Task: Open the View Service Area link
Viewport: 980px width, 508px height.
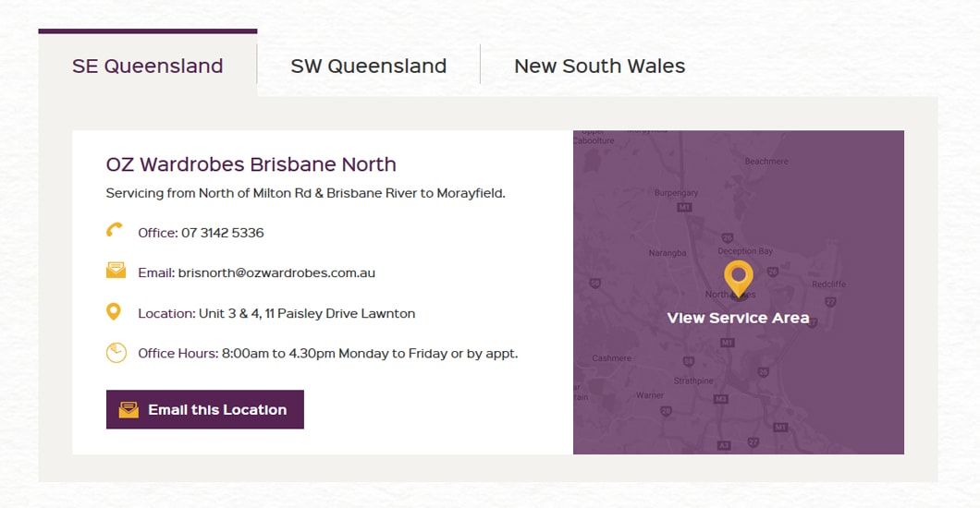Action: (x=738, y=318)
